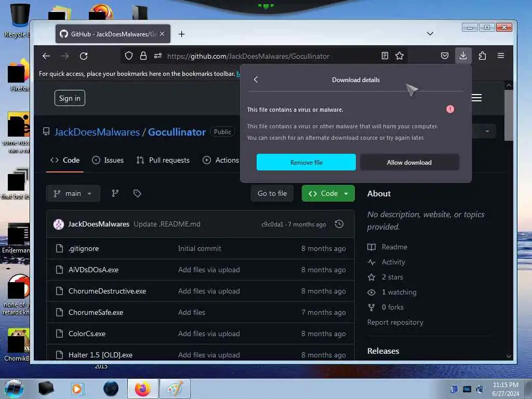
Task: View tags via the tag icon
Action: click(137, 193)
